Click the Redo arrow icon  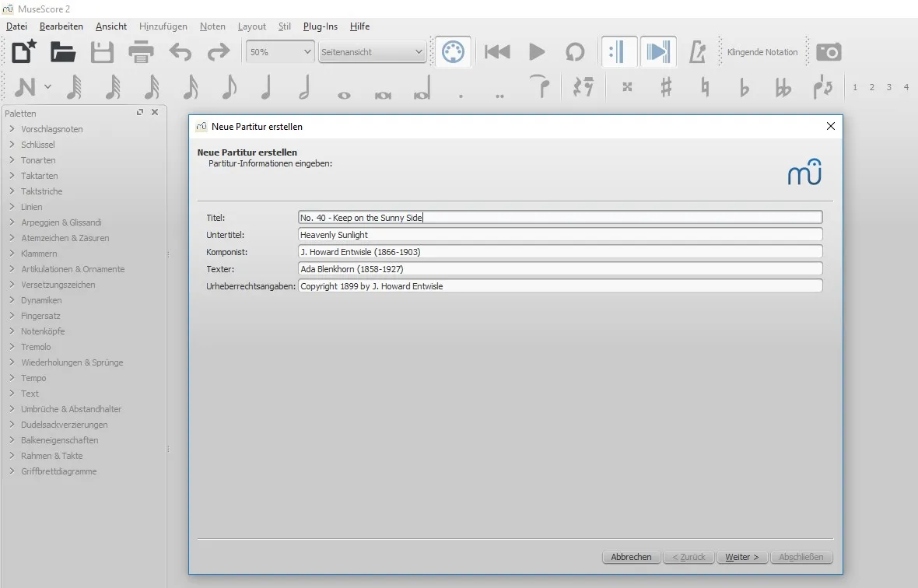pos(219,52)
